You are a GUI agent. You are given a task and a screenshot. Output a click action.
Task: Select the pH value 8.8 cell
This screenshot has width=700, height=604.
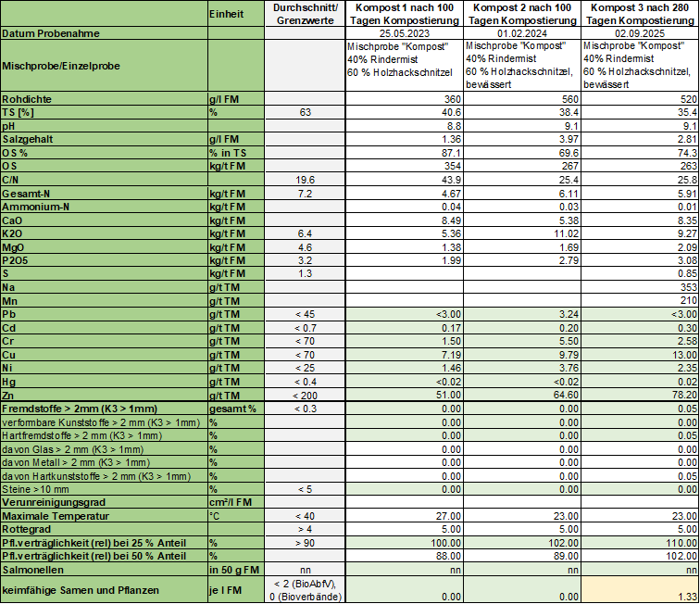pyautogui.click(x=404, y=125)
